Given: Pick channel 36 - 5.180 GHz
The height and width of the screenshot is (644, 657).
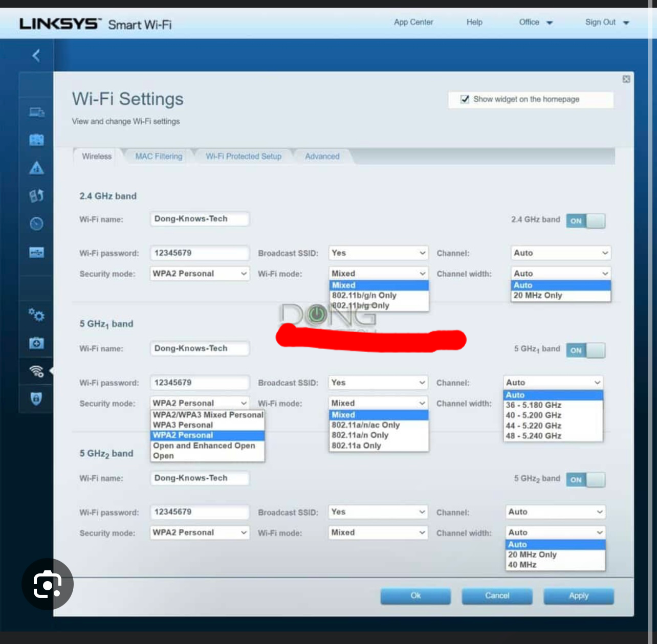Looking at the screenshot, I should point(553,405).
